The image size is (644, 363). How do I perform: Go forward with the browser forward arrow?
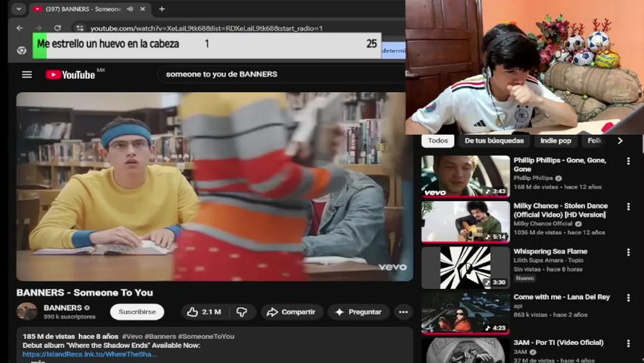coord(38,28)
